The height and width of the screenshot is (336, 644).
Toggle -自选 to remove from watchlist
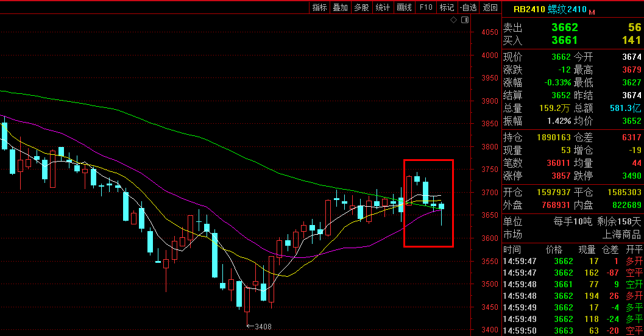coord(468,7)
